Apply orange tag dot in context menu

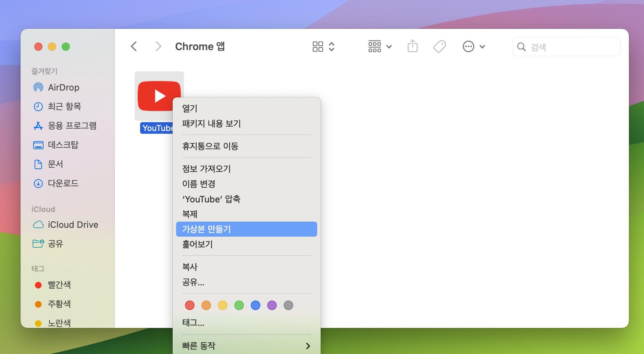pyautogui.click(x=206, y=305)
